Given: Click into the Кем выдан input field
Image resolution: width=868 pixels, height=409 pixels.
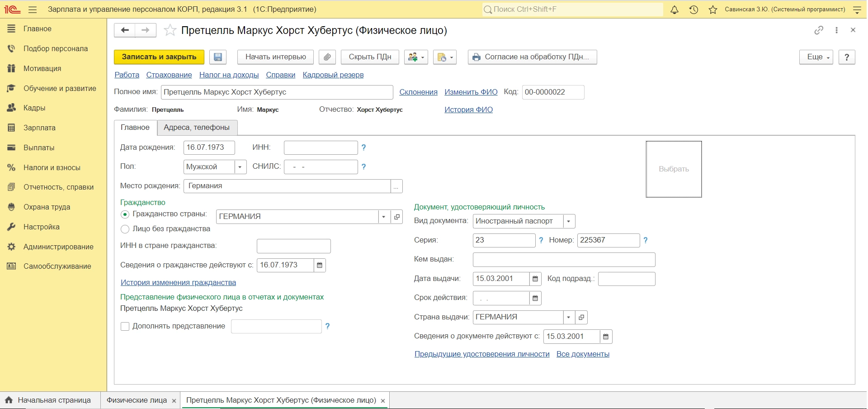Looking at the screenshot, I should click(x=563, y=260).
